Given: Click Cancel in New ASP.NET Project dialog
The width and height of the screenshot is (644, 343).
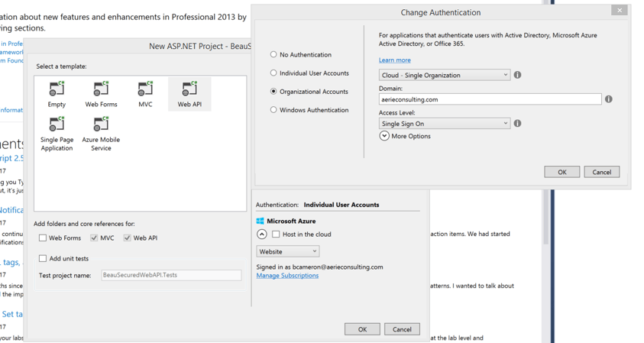Looking at the screenshot, I should pos(402,329).
